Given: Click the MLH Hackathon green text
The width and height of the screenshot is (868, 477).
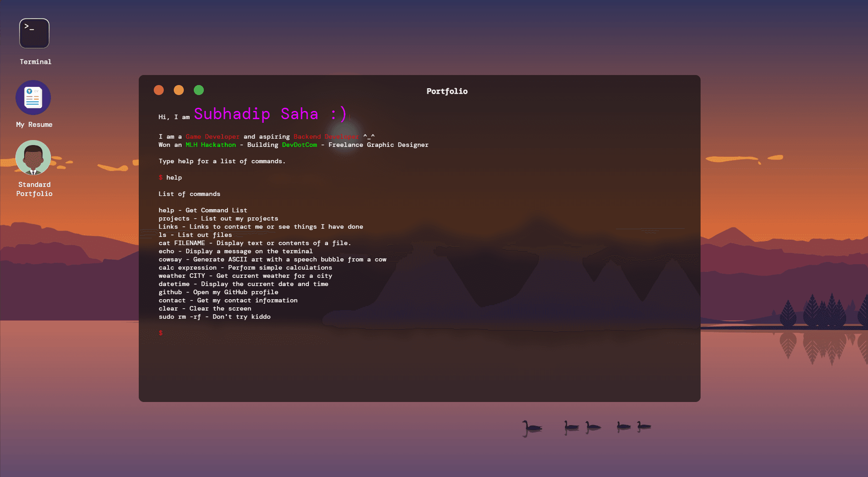Looking at the screenshot, I should tap(211, 145).
